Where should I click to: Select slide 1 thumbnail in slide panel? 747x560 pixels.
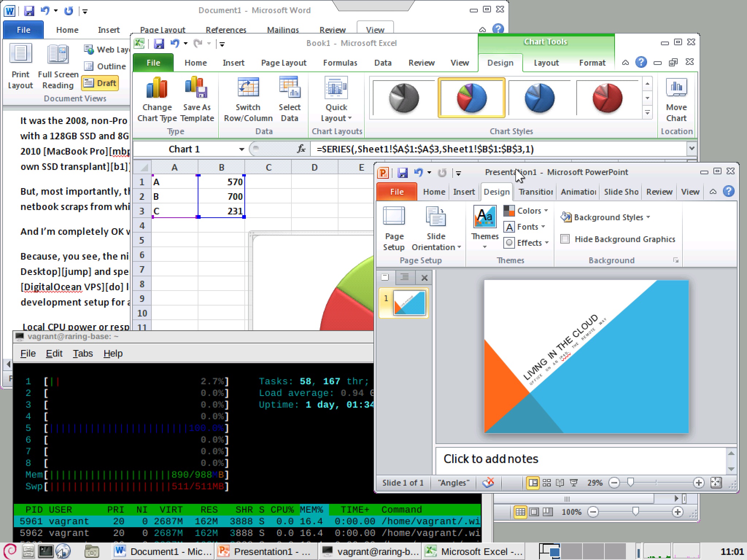coord(410,303)
